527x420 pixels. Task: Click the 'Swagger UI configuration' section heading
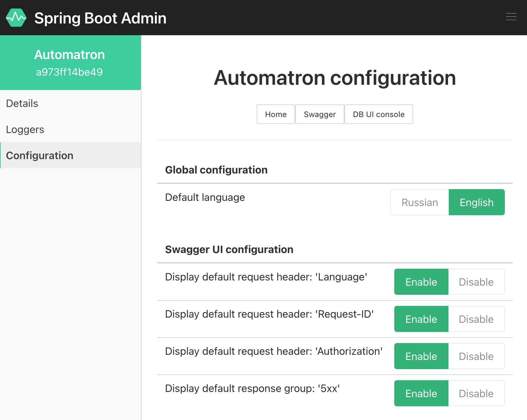coord(229,249)
